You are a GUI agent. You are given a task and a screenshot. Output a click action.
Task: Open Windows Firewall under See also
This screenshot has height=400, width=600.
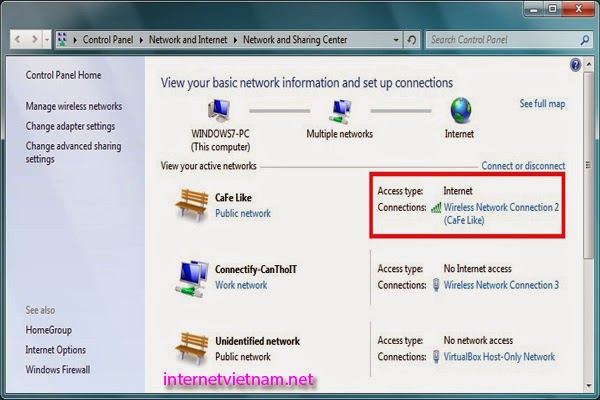coord(58,370)
